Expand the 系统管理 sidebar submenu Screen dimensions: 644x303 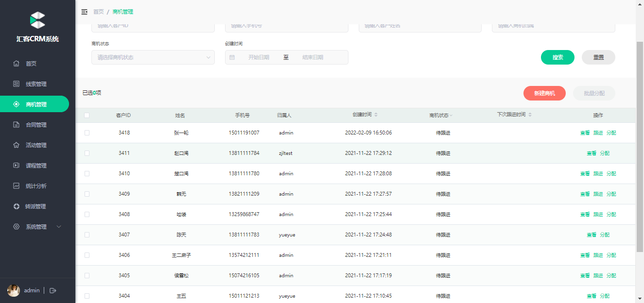point(59,227)
